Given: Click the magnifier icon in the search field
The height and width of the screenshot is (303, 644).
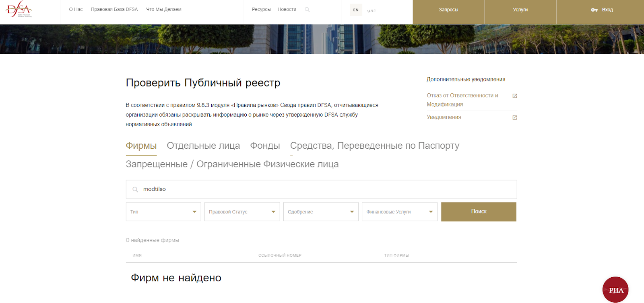Looking at the screenshot, I should tap(135, 189).
